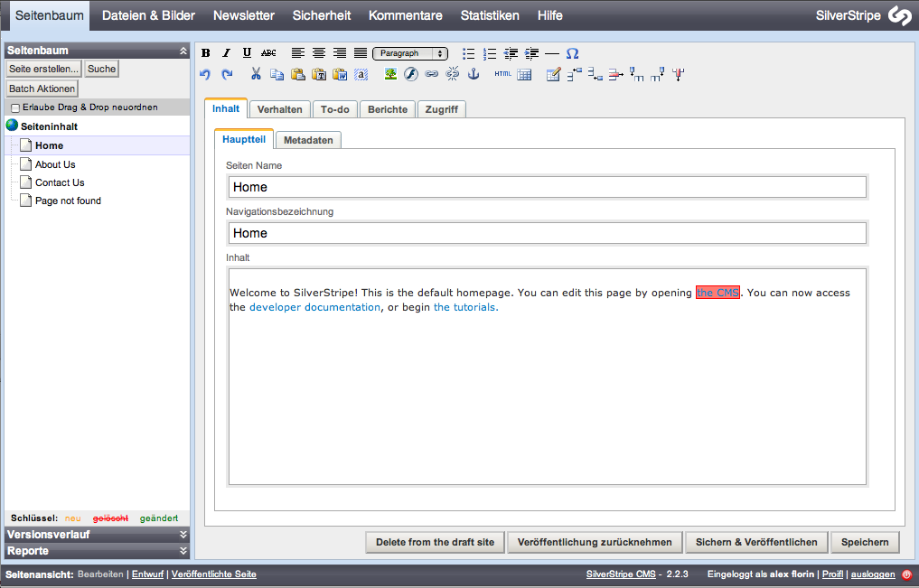Delete the table column

[x=679, y=74]
